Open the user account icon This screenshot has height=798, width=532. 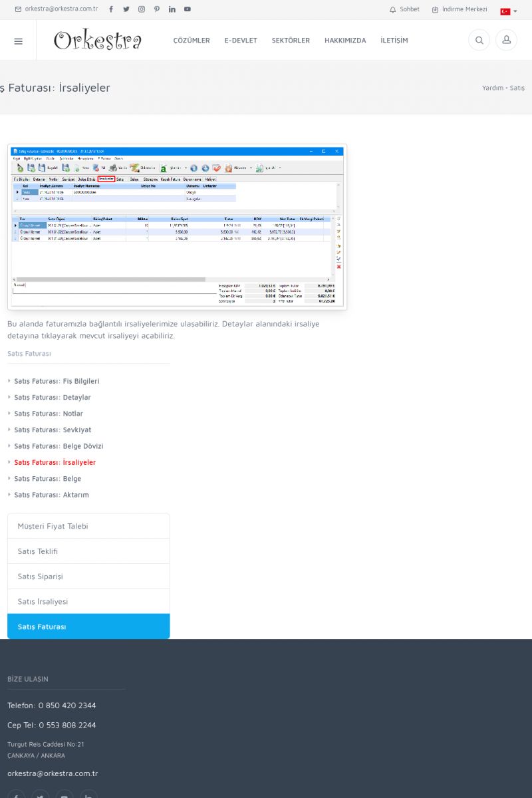point(506,41)
